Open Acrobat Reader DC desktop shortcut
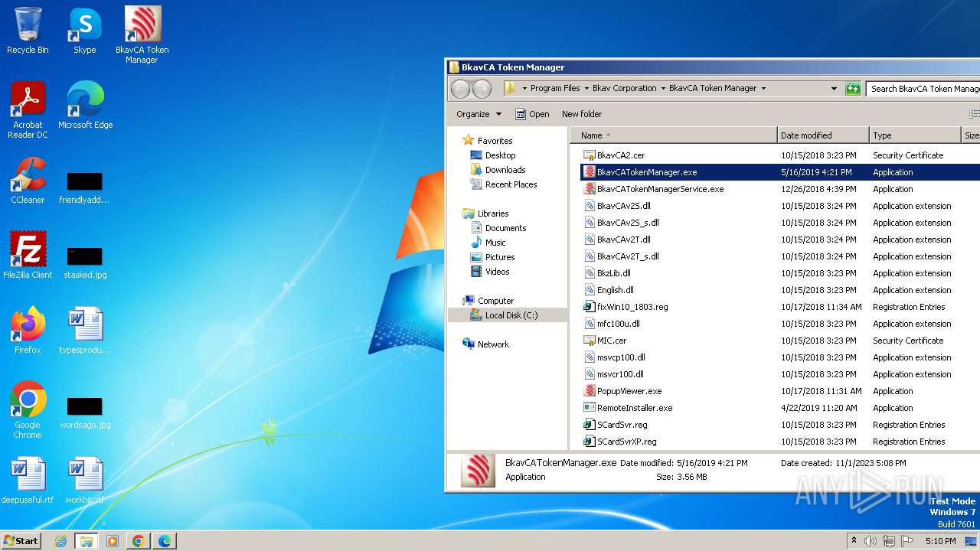This screenshot has width=980, height=551. (x=28, y=109)
